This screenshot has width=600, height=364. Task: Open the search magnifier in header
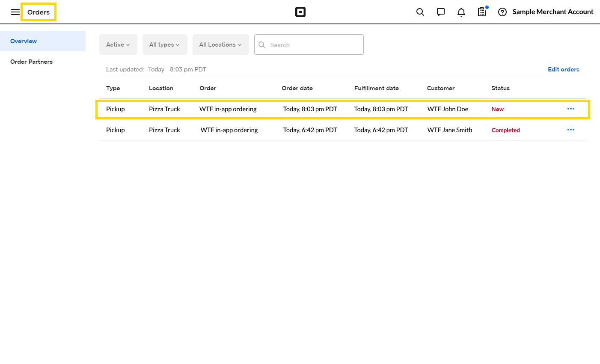(x=420, y=12)
